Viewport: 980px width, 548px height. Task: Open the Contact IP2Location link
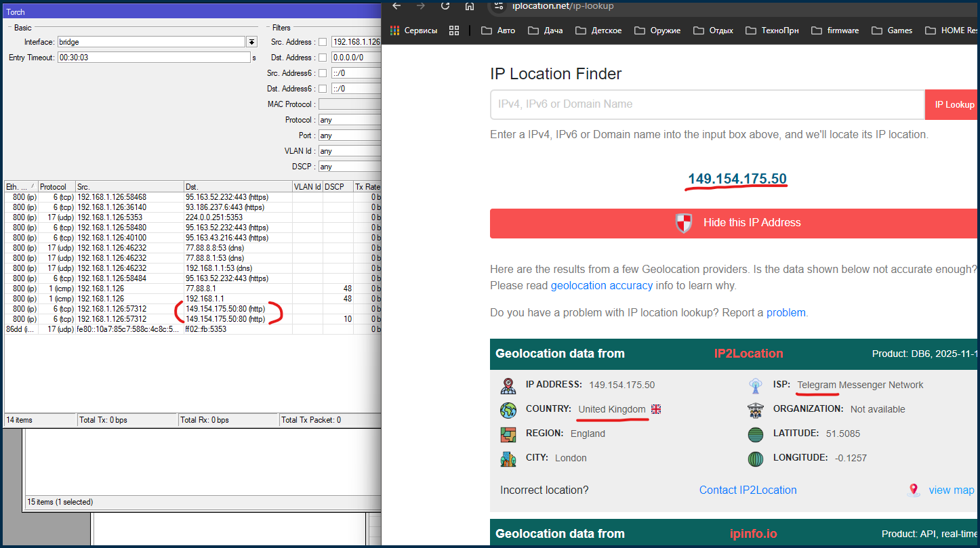pos(748,490)
